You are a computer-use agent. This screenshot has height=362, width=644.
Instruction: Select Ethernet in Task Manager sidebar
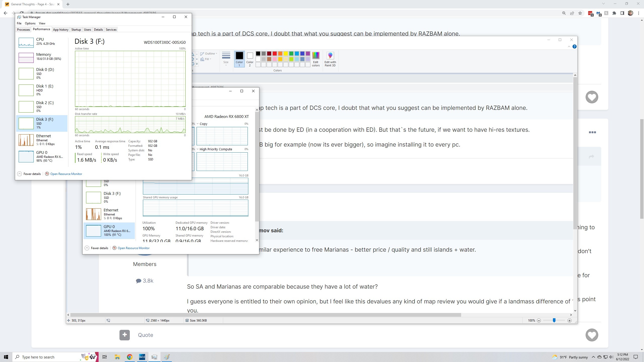pyautogui.click(x=42, y=140)
